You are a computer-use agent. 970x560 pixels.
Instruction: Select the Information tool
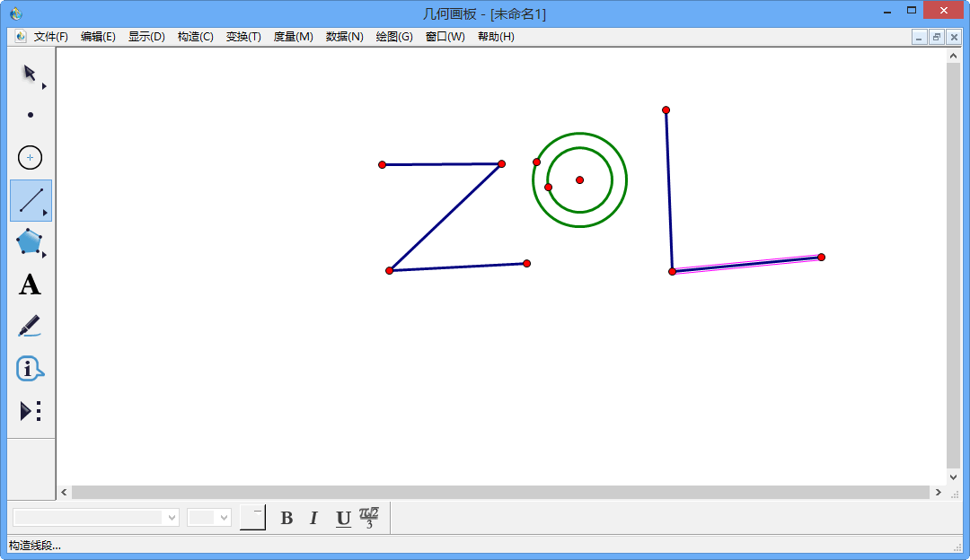[30, 369]
